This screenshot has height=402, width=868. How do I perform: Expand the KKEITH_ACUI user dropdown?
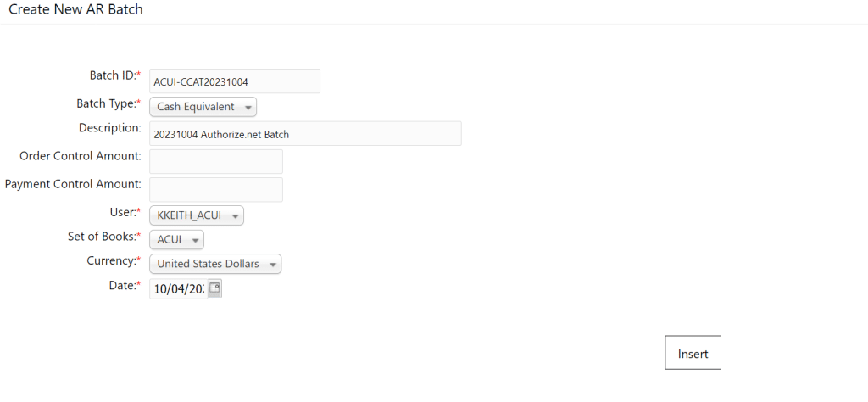pos(197,216)
